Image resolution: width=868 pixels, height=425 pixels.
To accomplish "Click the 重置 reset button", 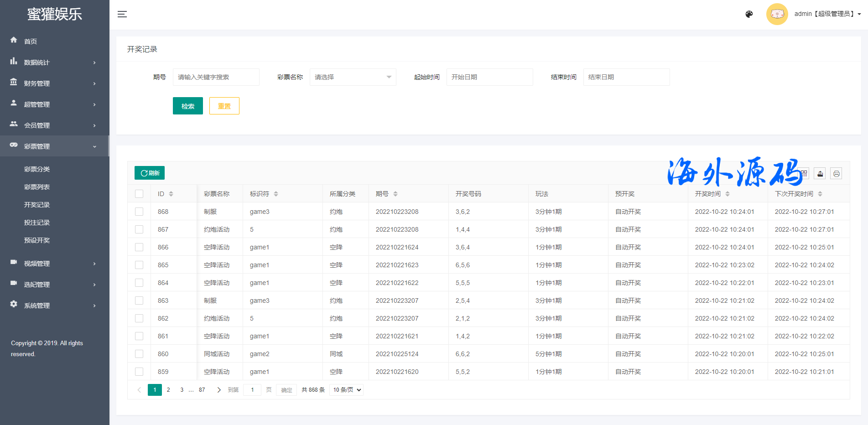I will [x=224, y=106].
